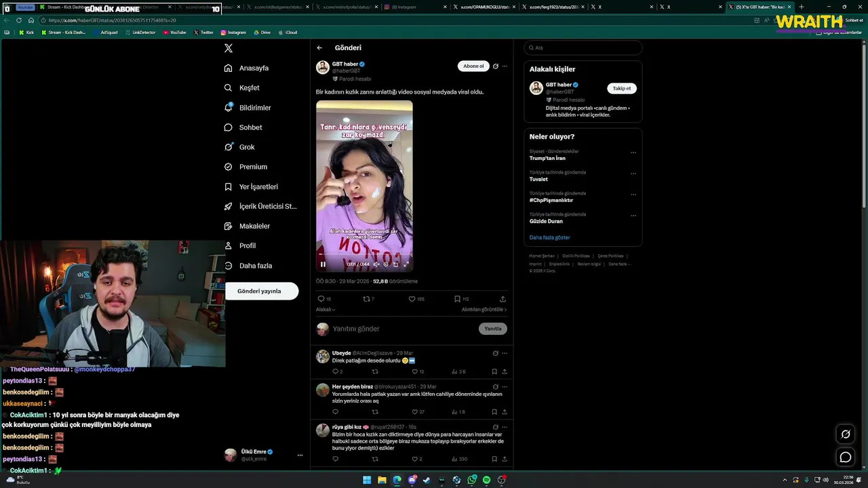Open Yer İşaretleri bookmarks
Image resolution: width=868 pixels, height=488 pixels.
coord(251,186)
